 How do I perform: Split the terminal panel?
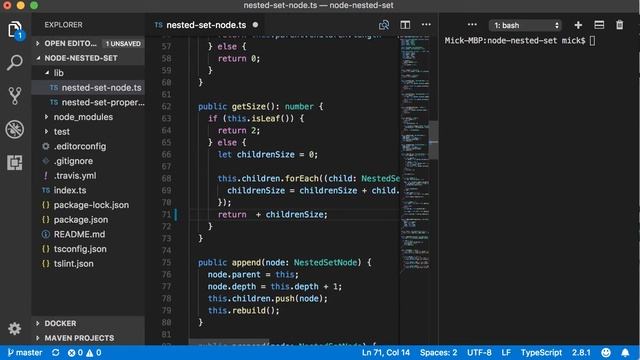(599, 25)
